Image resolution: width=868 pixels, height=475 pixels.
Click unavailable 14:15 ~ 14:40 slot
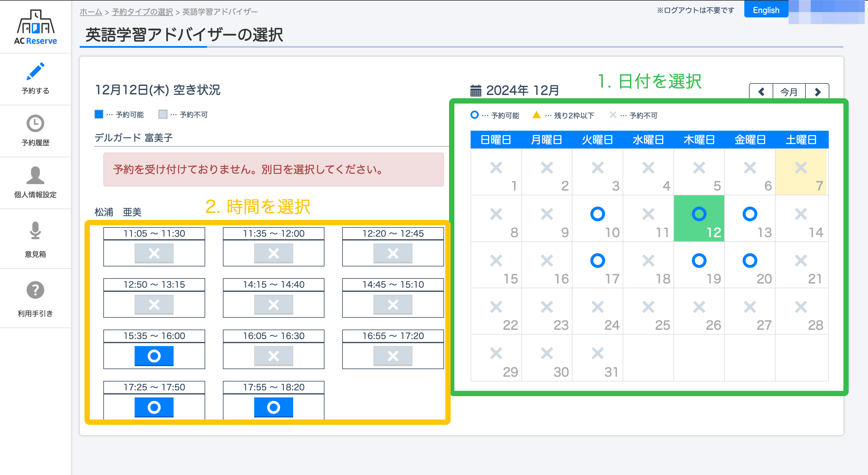pos(273,305)
